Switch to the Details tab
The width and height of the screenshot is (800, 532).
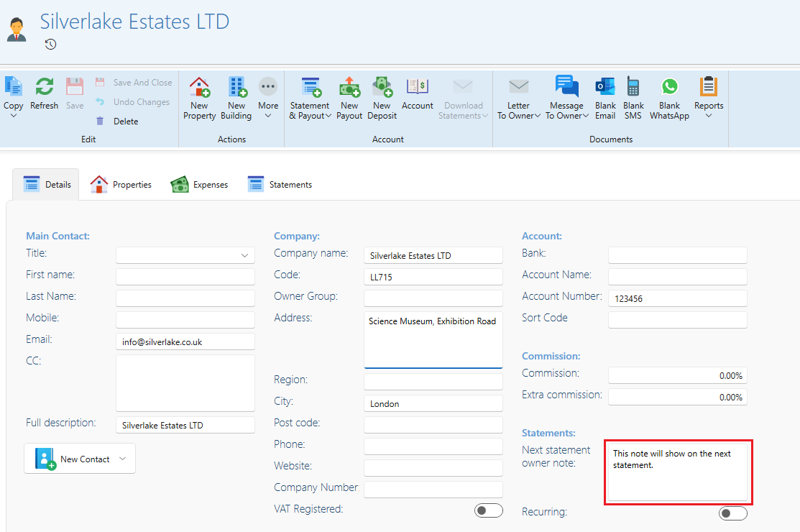[47, 185]
